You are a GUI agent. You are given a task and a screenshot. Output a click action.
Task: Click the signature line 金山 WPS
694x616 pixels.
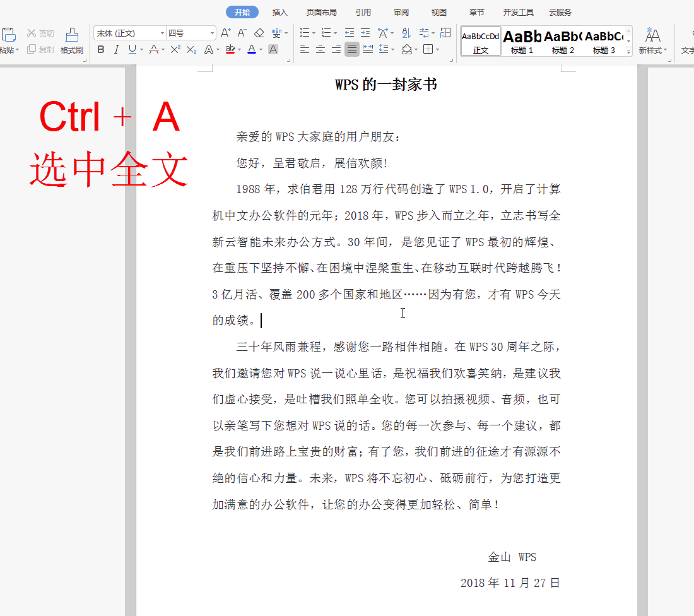(512, 557)
